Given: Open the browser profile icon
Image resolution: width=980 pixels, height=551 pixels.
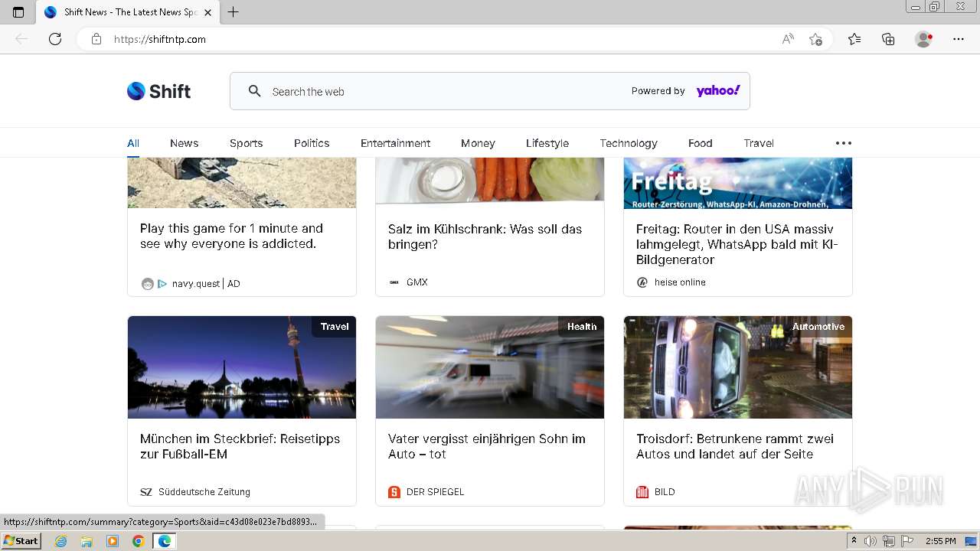Looking at the screenshot, I should [924, 39].
